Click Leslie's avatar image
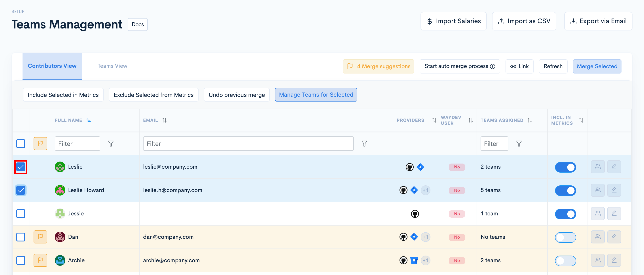This screenshot has height=275, width=644. click(x=60, y=167)
